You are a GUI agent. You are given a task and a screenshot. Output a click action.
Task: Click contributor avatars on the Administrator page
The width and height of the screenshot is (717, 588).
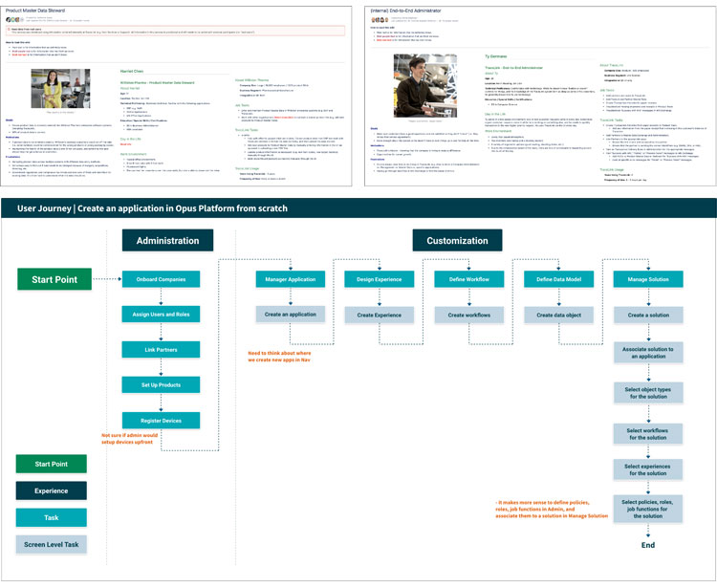[x=380, y=20]
